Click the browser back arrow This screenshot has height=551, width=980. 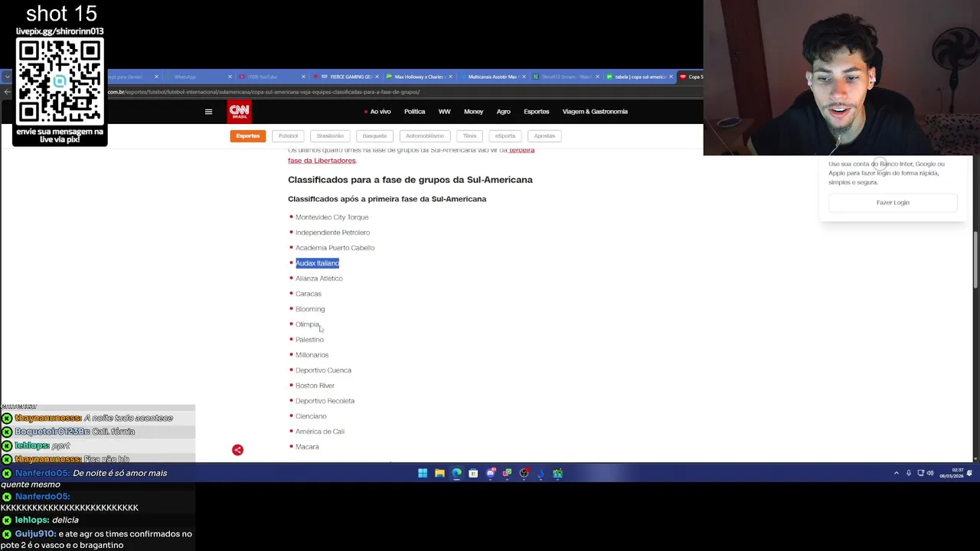(x=7, y=92)
